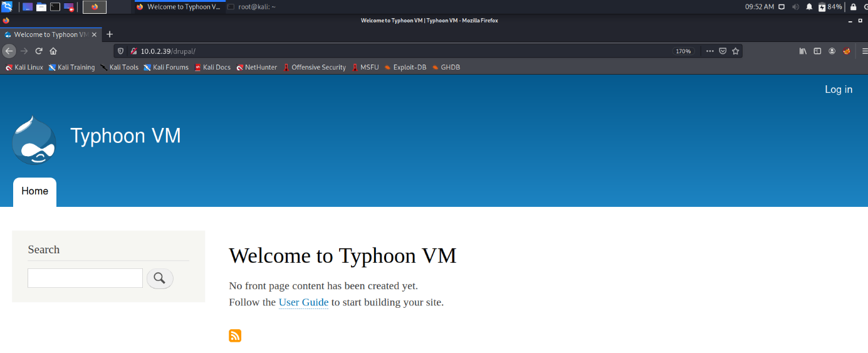Open the Firefox account icon
This screenshot has height=353, width=868.
click(832, 51)
